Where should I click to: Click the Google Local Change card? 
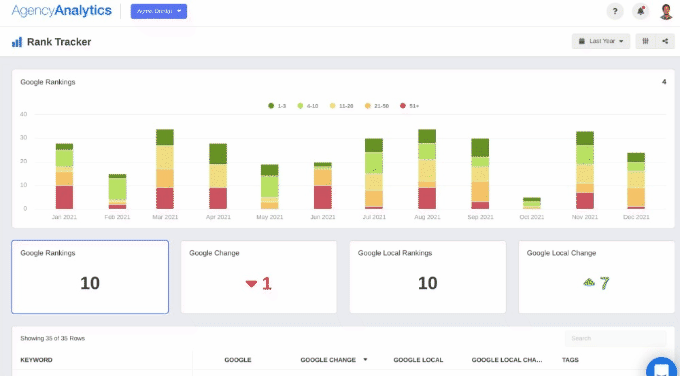tap(596, 277)
